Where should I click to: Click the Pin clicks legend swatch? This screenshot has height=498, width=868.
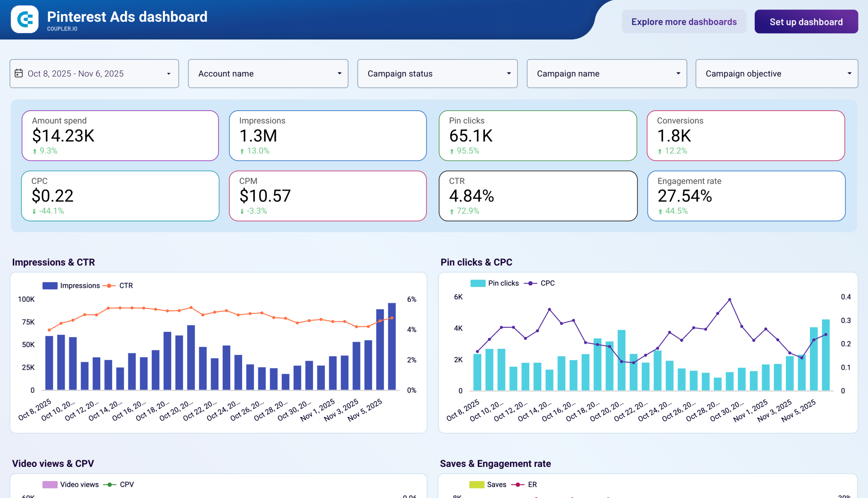click(x=478, y=283)
